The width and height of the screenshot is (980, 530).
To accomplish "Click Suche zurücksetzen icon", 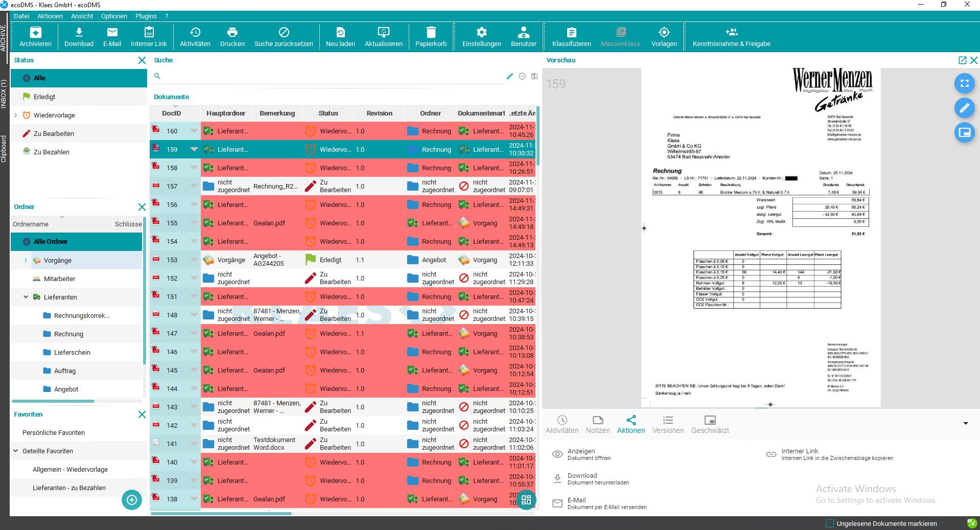I will 284,33.
